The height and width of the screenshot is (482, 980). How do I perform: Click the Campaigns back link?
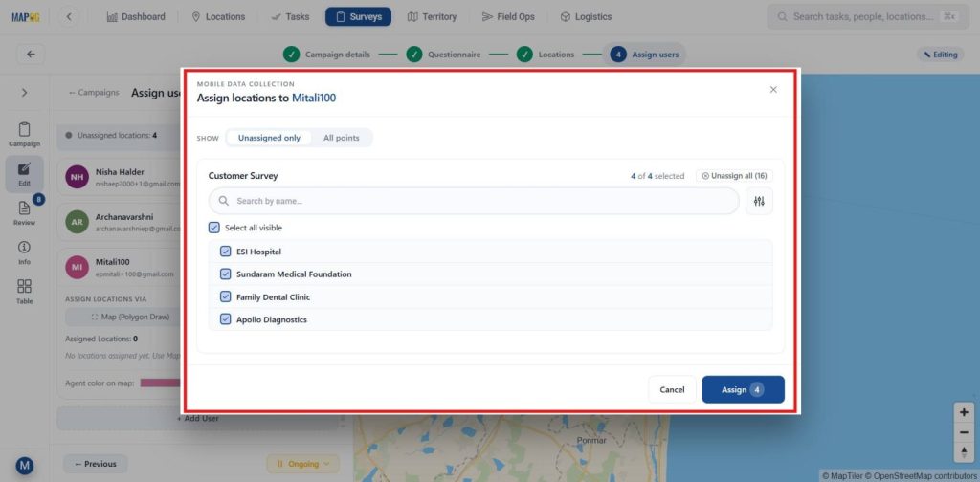point(94,93)
